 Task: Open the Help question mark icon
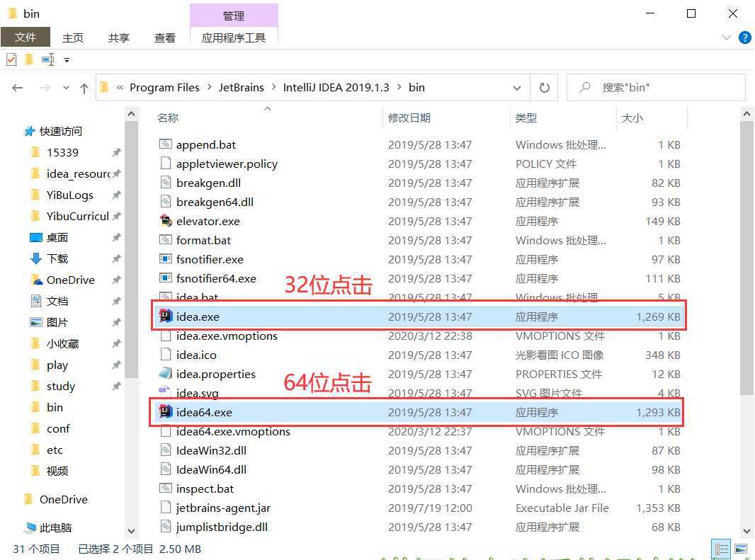[x=744, y=38]
